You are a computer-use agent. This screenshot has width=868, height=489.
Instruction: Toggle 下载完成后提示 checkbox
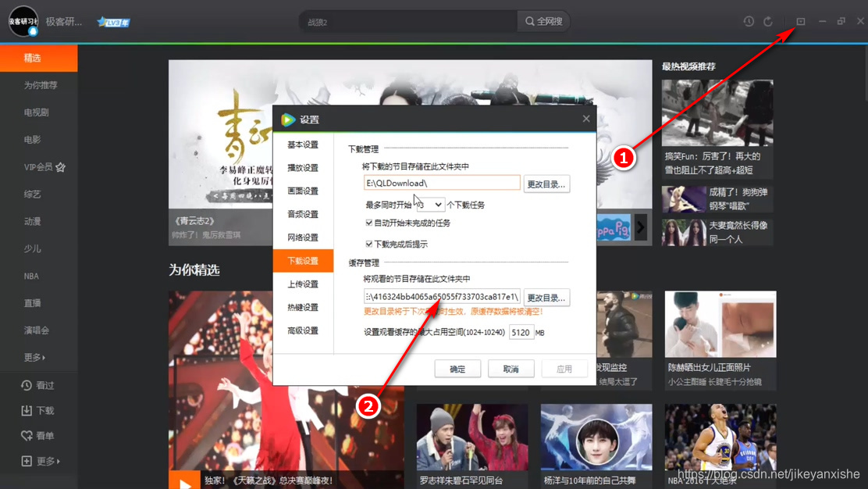click(x=368, y=244)
